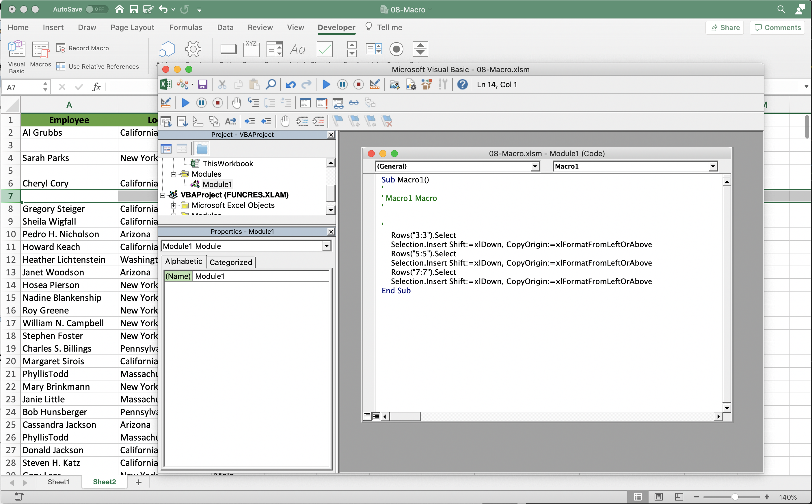The height and width of the screenshot is (504, 812).
Task: Switch to the Categorized properties tab
Action: pyautogui.click(x=231, y=262)
